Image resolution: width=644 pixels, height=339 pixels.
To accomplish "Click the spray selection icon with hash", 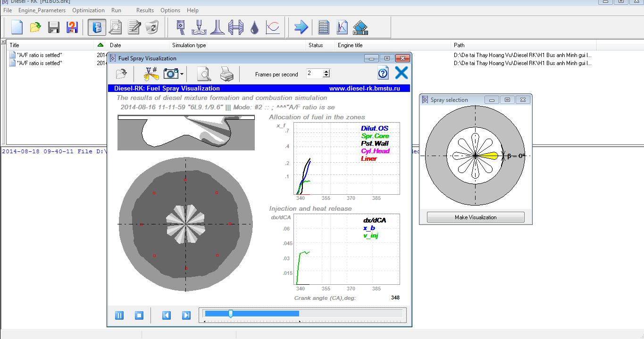I will coord(151,74).
